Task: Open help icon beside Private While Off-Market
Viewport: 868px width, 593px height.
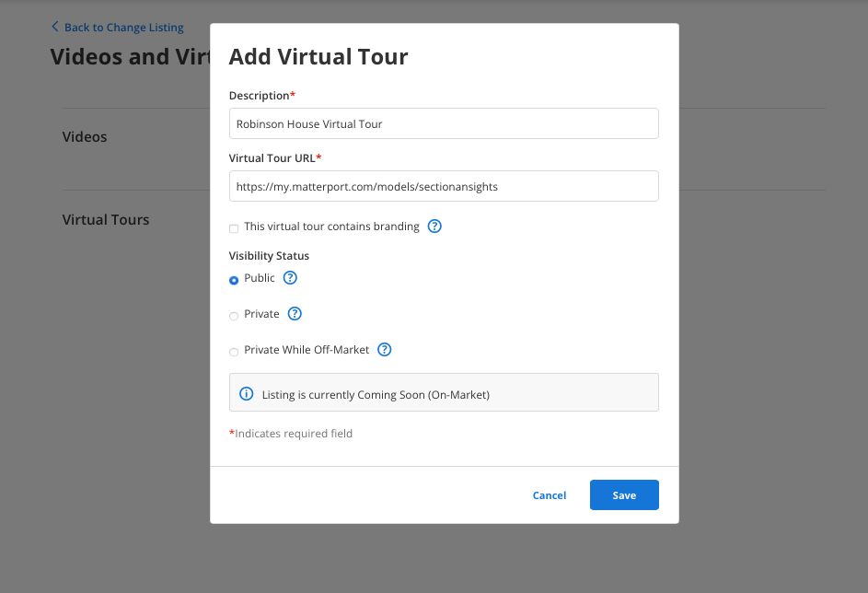Action: [x=385, y=350]
